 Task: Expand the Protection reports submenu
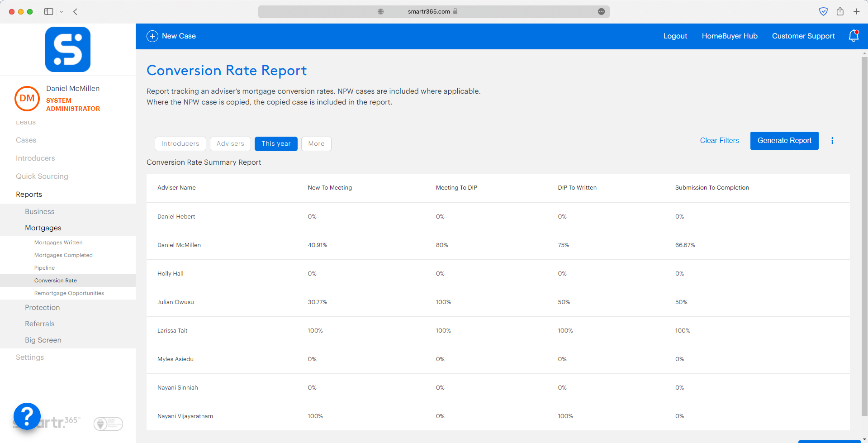(x=42, y=308)
